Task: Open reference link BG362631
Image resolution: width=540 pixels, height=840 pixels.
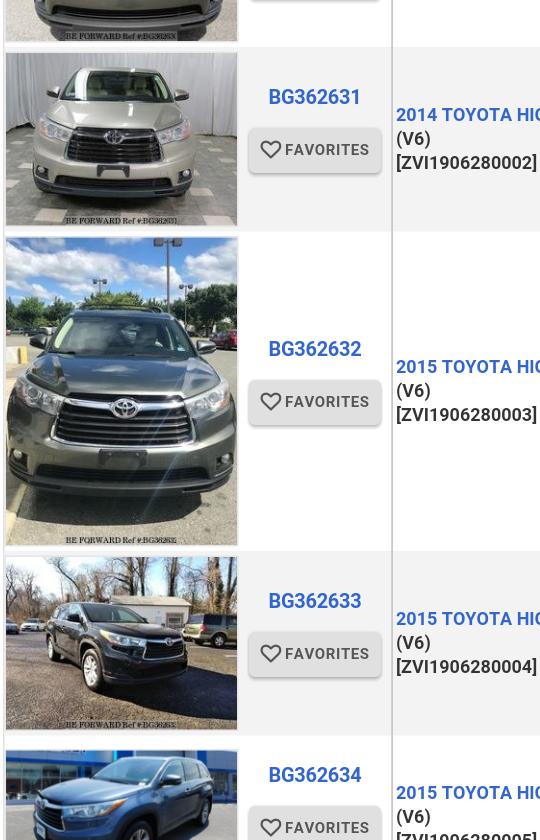Action: click(314, 97)
